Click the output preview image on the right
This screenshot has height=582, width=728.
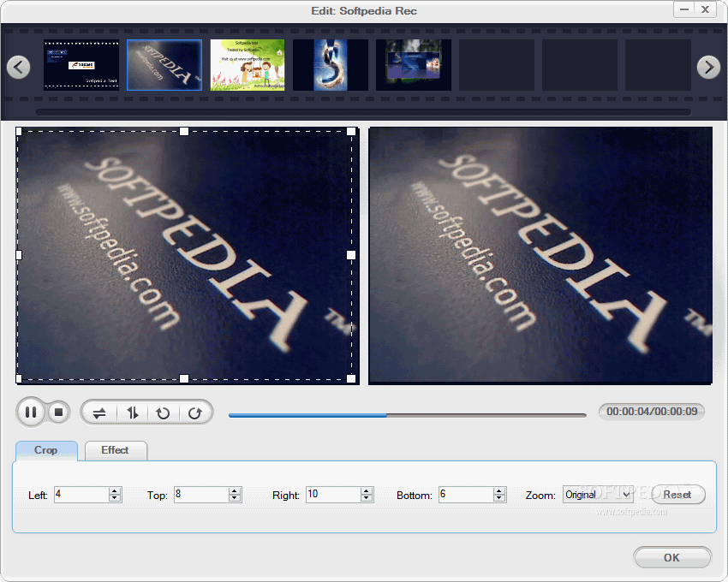tap(540, 256)
